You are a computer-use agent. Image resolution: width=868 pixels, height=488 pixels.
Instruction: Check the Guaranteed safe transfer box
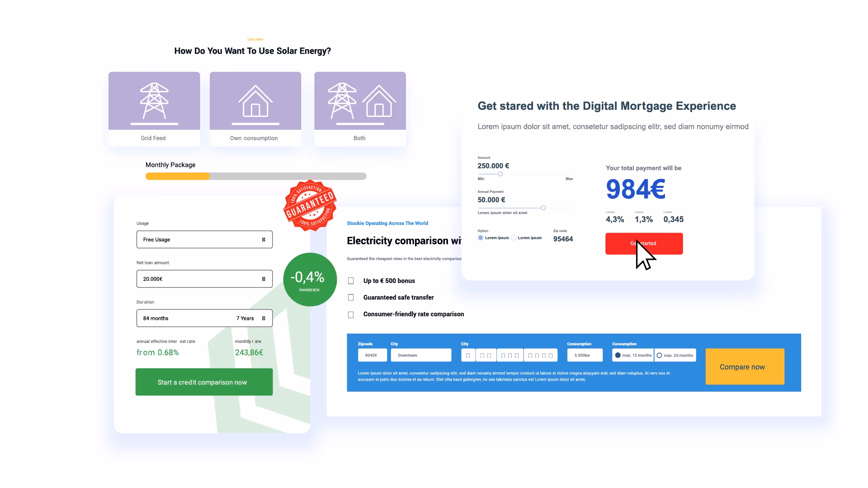click(351, 298)
